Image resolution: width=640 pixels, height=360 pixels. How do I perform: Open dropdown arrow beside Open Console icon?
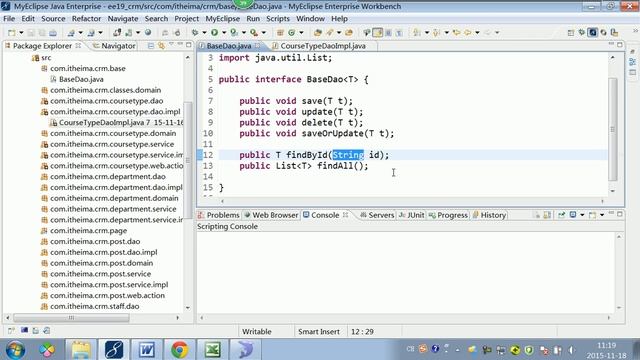[x=602, y=215]
